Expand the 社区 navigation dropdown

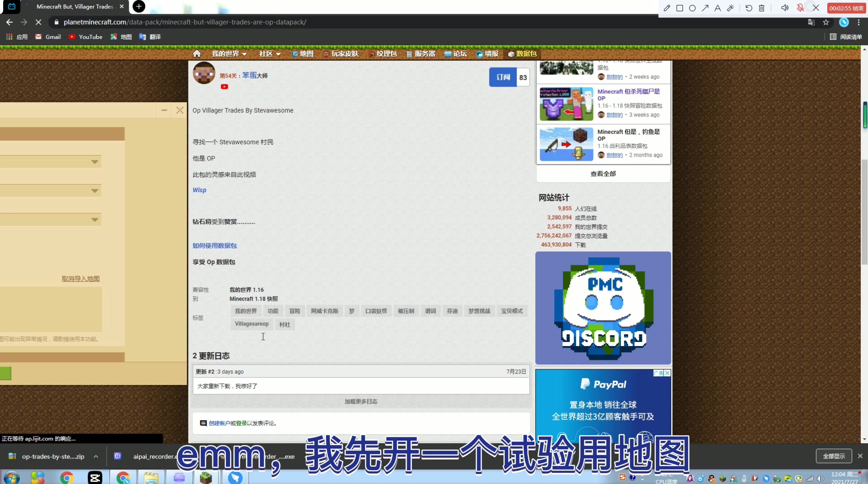click(x=269, y=54)
